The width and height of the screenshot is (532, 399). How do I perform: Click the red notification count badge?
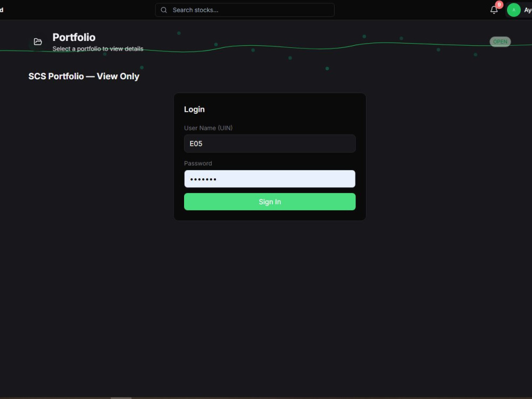click(499, 5)
